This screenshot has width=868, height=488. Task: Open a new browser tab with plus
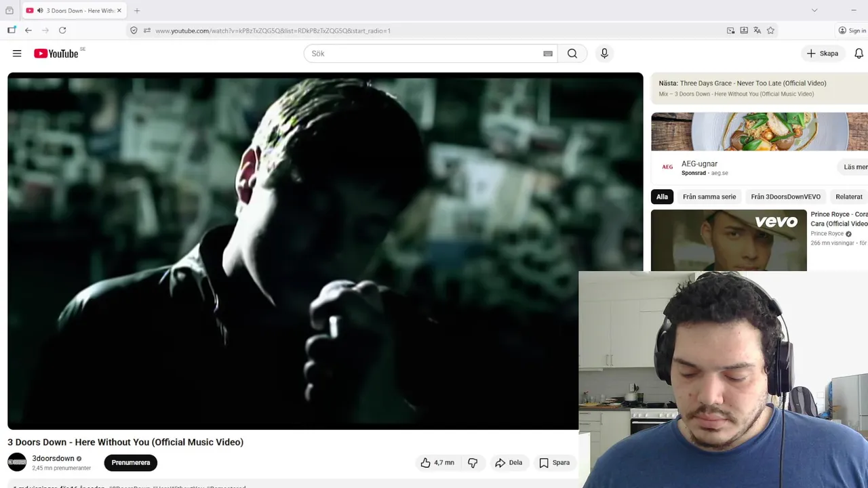pos(137,11)
